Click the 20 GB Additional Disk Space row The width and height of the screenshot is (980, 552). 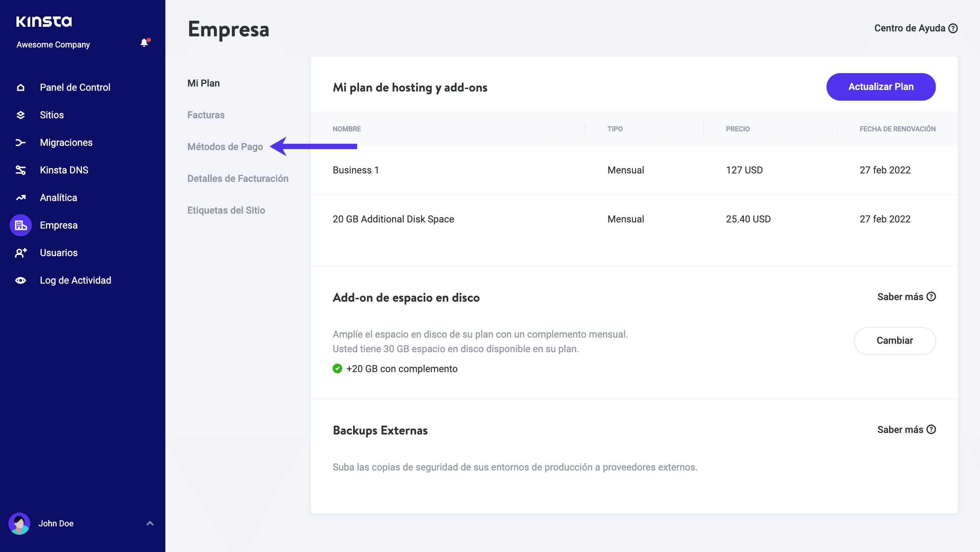point(634,219)
